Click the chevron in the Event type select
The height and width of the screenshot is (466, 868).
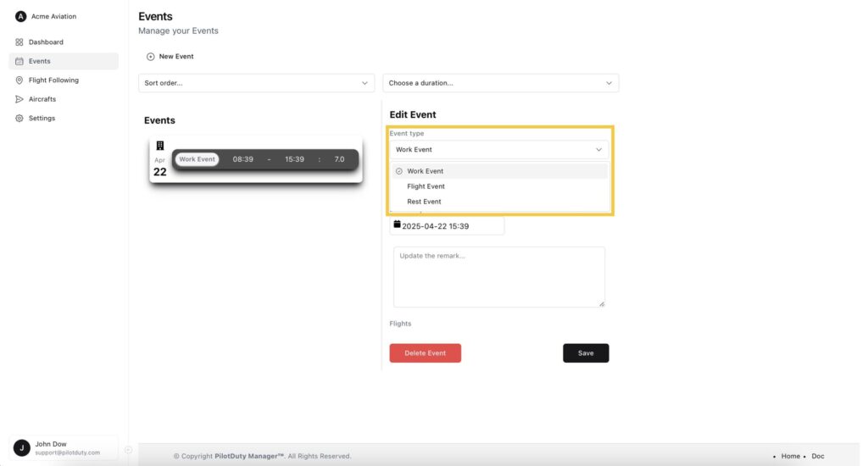click(x=598, y=149)
